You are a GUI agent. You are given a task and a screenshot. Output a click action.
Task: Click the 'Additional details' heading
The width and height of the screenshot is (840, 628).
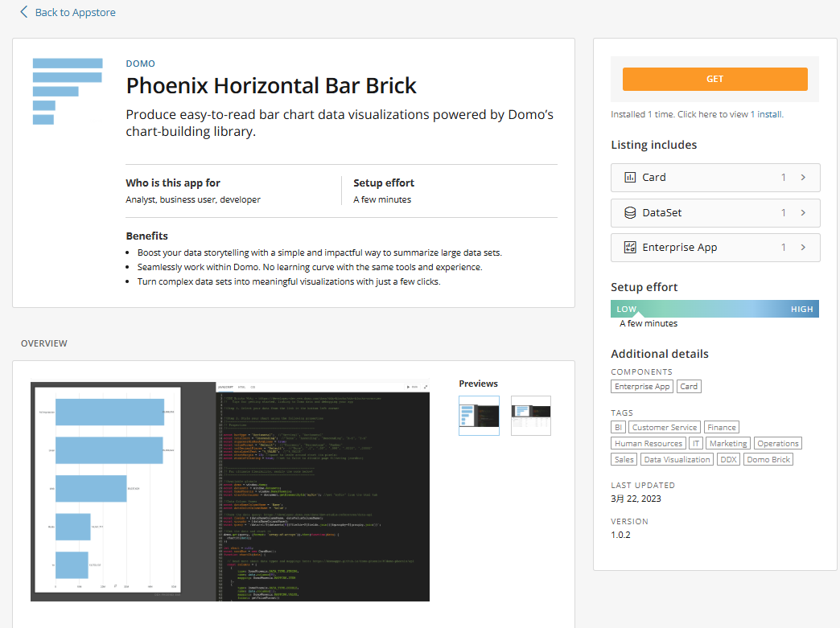point(660,354)
